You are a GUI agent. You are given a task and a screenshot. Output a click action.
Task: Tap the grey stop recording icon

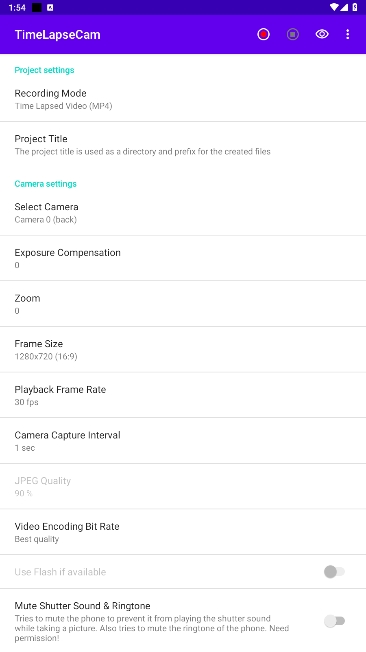click(x=293, y=34)
